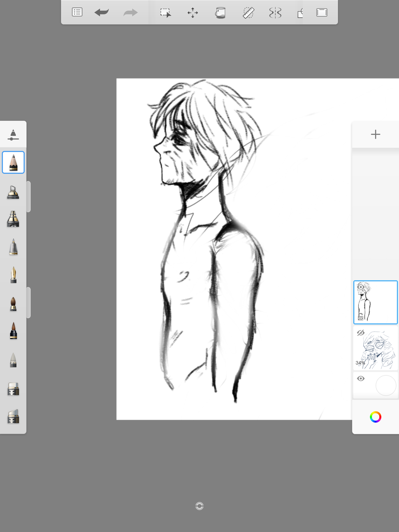Tap the brush opacity slider handle
The width and height of the screenshot is (399, 532).
(29, 303)
